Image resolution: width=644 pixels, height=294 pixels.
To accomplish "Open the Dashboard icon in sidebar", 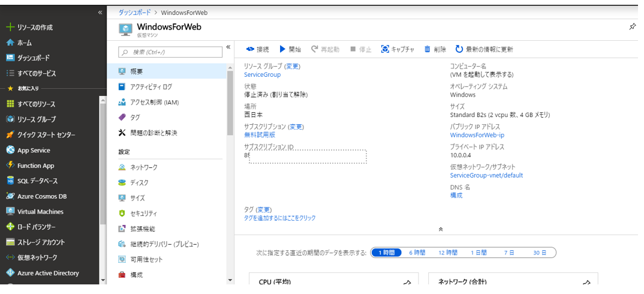I will coord(11,58).
